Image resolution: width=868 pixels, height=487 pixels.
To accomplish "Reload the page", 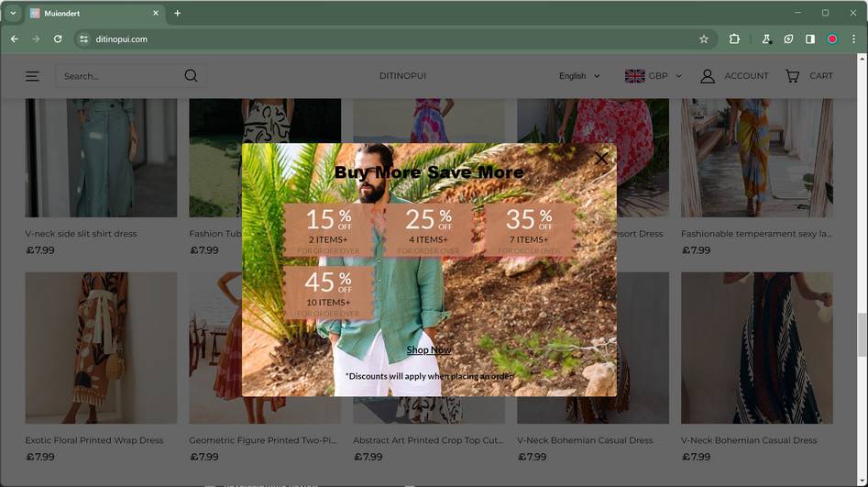I will (x=58, y=39).
